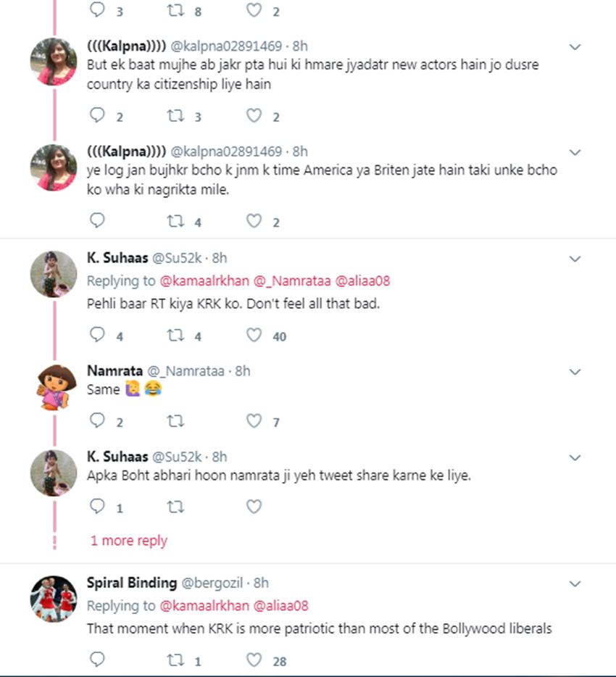Like Namrata's 'Same' tweet

[254, 421]
